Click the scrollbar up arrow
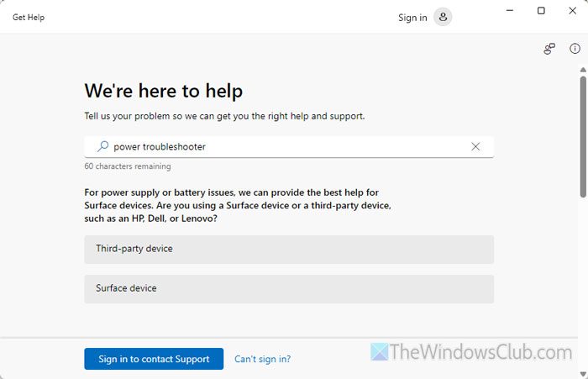 click(x=583, y=71)
